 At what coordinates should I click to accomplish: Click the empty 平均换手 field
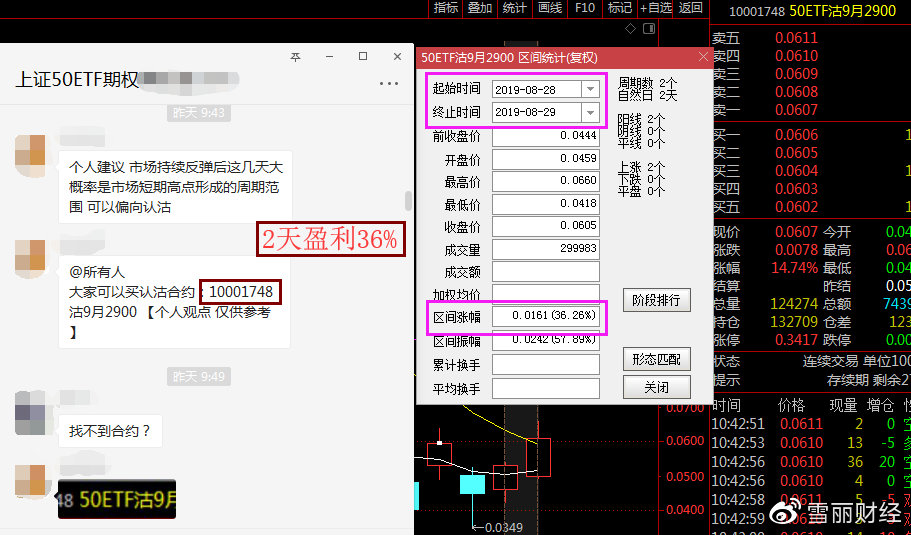[x=546, y=388]
